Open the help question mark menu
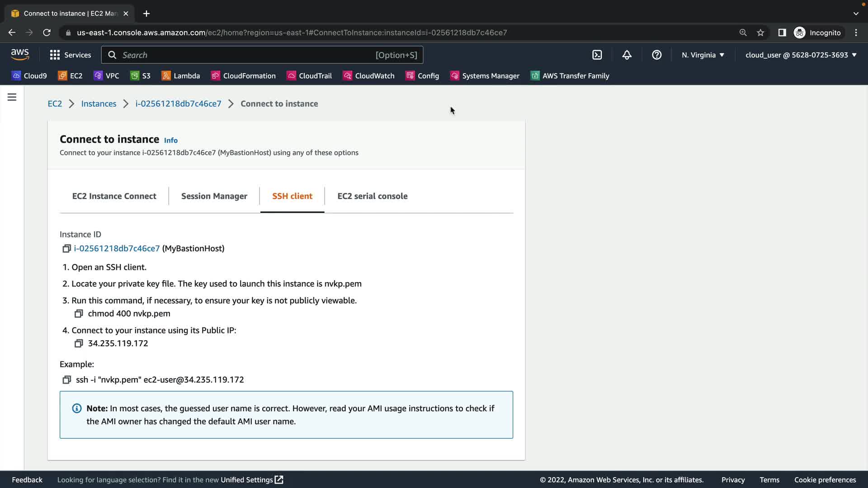The image size is (868, 488). point(656,55)
